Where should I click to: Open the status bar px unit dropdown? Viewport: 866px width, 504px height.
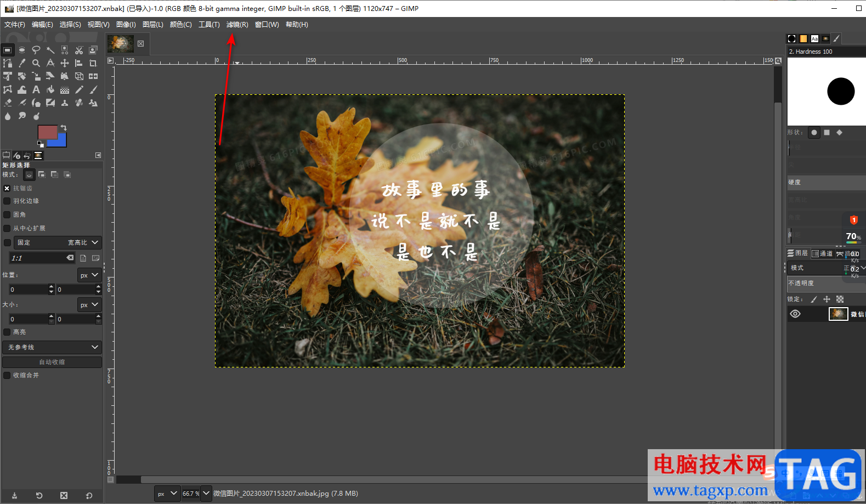(x=167, y=493)
